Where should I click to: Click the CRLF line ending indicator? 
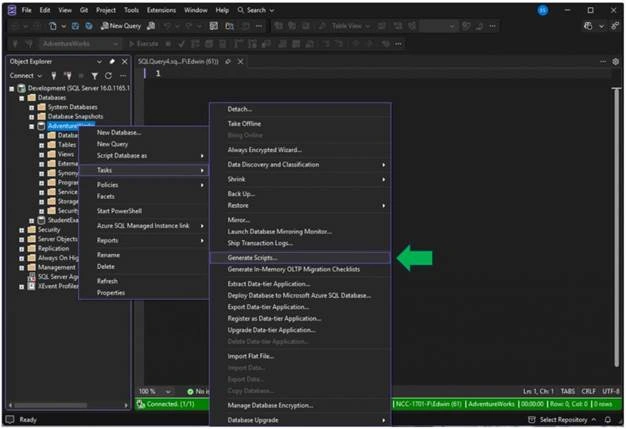coord(588,391)
